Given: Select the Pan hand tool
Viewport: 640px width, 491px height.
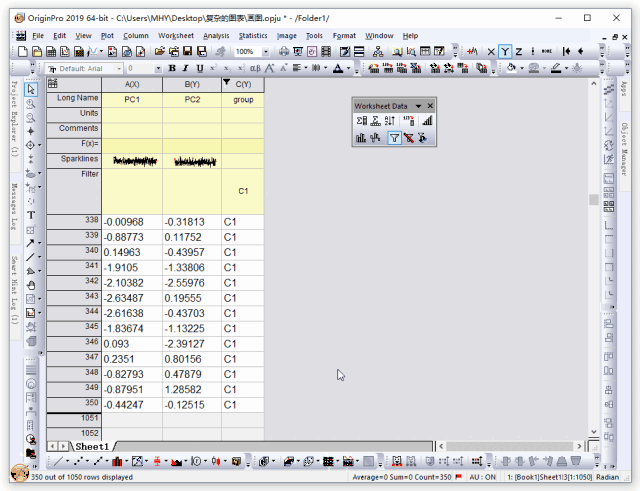Looking at the screenshot, I should [31, 285].
